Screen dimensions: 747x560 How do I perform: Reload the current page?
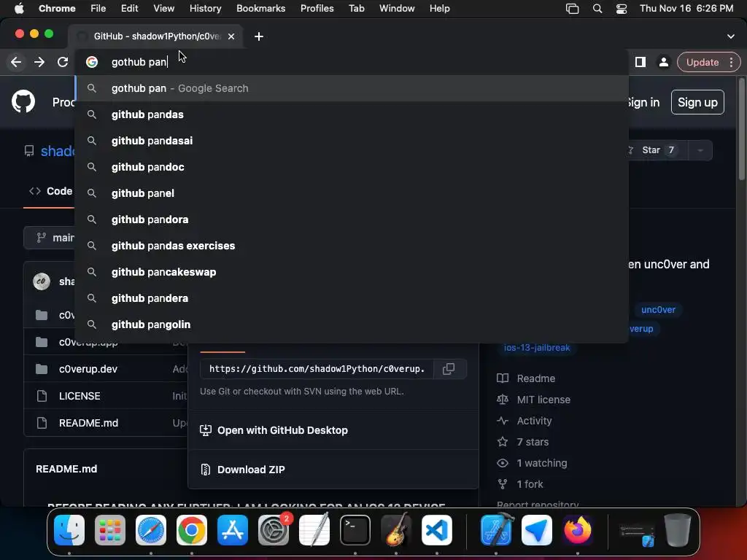(63, 62)
